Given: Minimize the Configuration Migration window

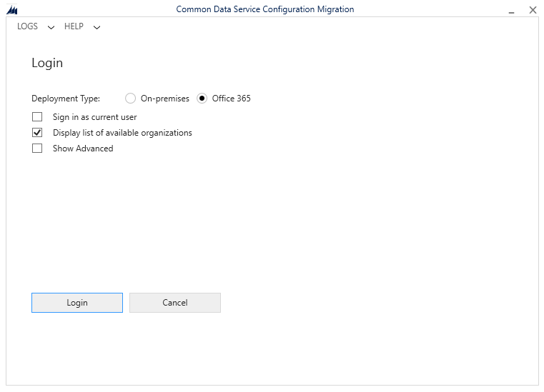Looking at the screenshot, I should [x=511, y=11].
